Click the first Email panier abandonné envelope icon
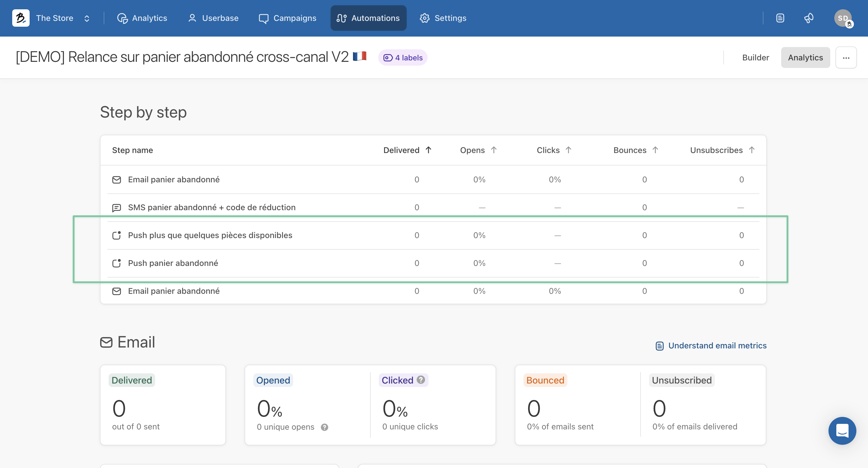This screenshot has height=468, width=868. tap(116, 180)
